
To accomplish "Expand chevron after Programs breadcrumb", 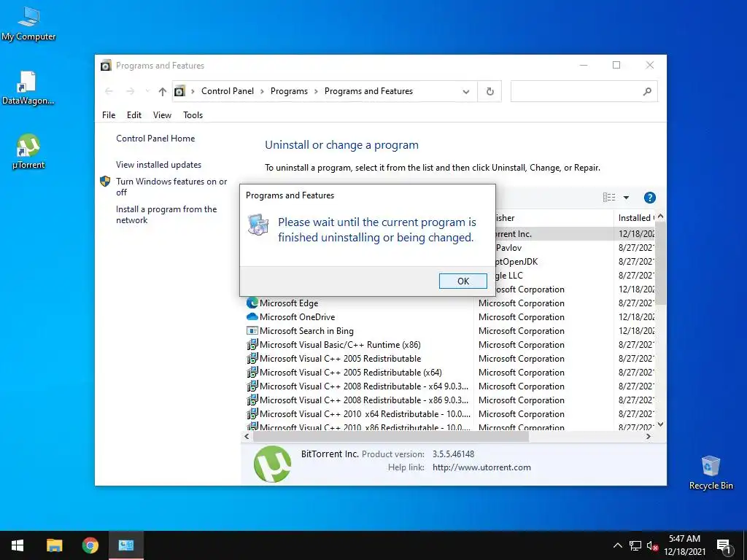I will pyautogui.click(x=316, y=91).
